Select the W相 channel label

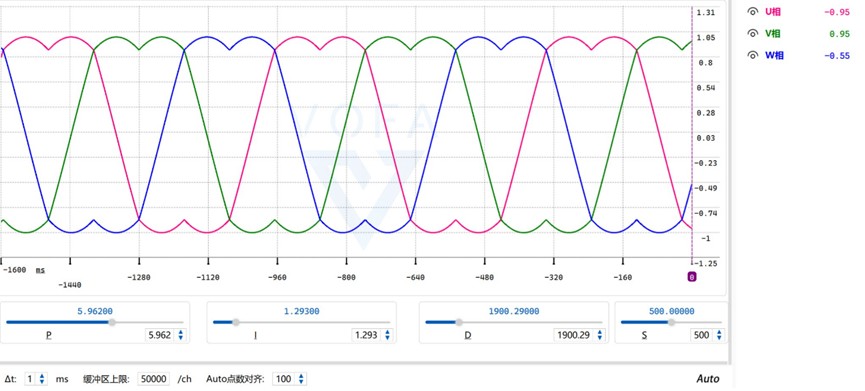click(x=774, y=55)
